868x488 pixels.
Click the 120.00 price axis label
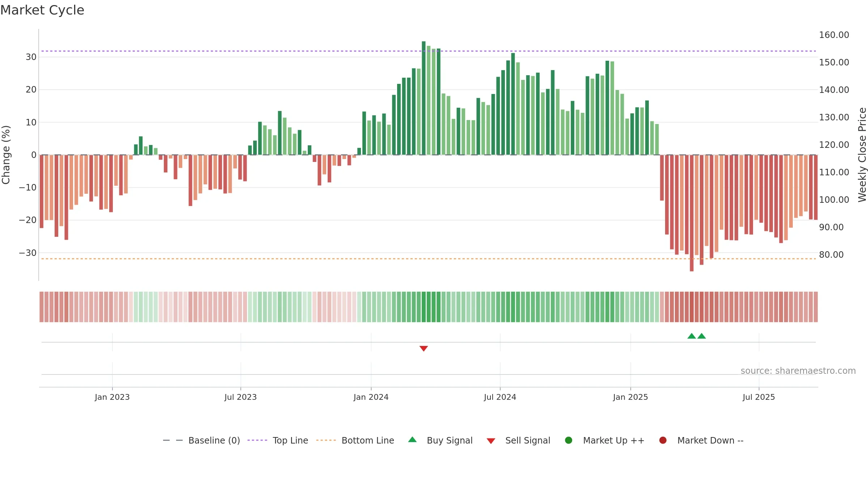834,145
